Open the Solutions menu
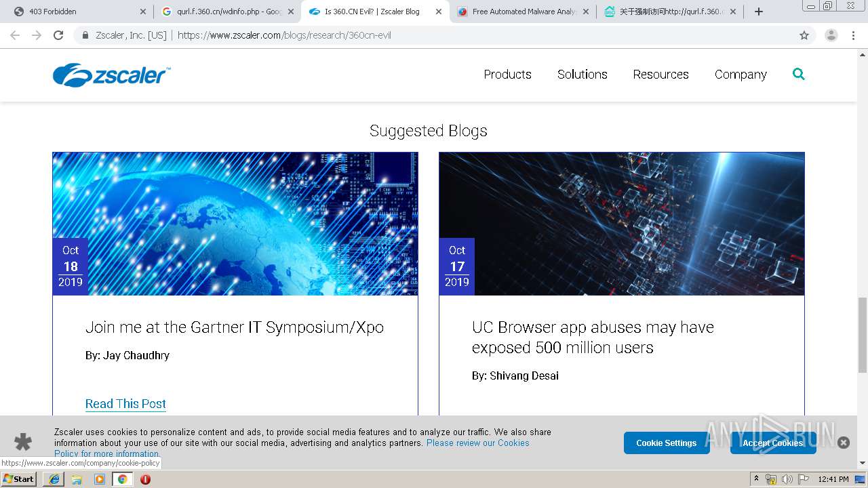This screenshot has width=868, height=488. 583,75
